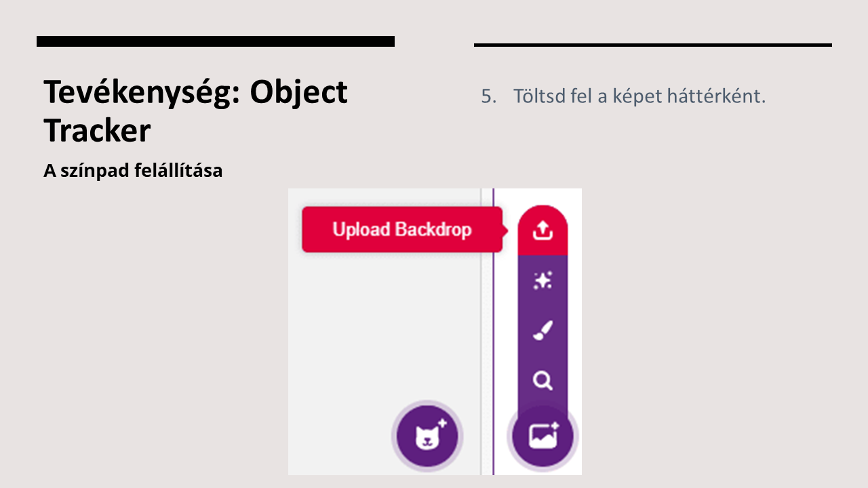Screen dimensions: 868x488
Task: Click the Surprise sparkles icon
Action: (x=542, y=281)
